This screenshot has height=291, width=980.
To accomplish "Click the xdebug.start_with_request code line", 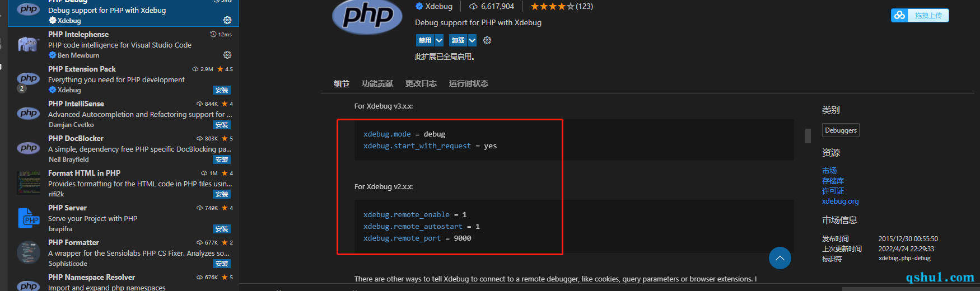I will 430,145.
